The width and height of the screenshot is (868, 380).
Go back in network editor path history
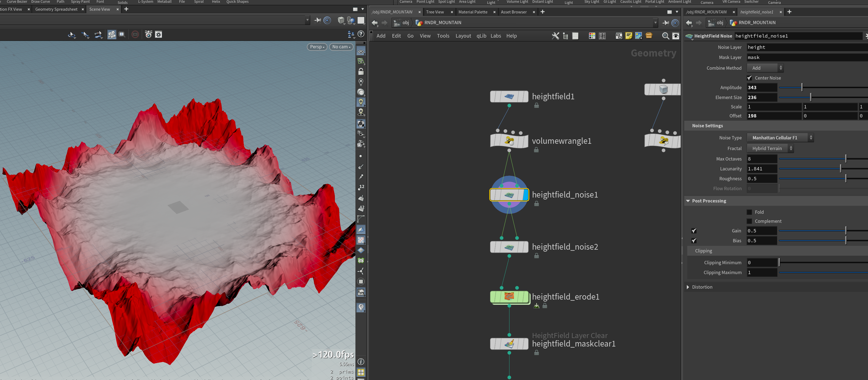click(375, 22)
